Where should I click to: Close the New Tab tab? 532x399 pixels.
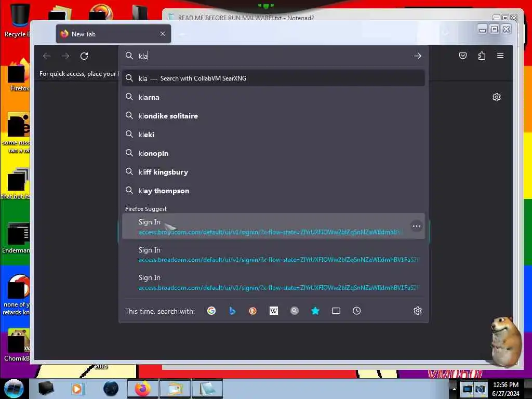tap(163, 34)
